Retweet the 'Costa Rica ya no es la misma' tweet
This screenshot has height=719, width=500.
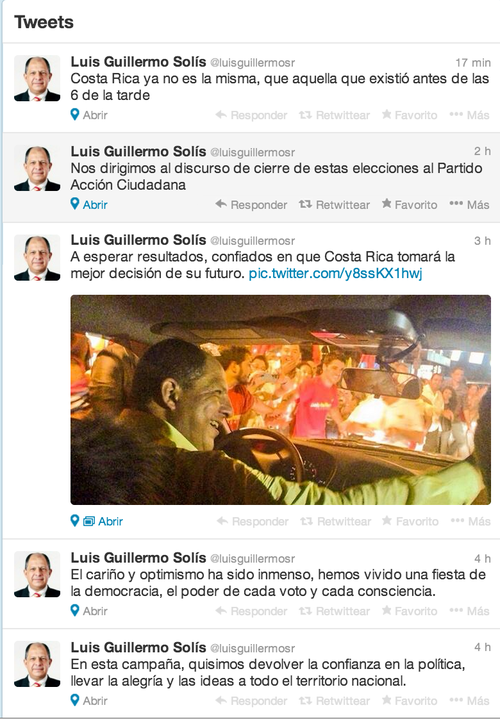click(334, 115)
